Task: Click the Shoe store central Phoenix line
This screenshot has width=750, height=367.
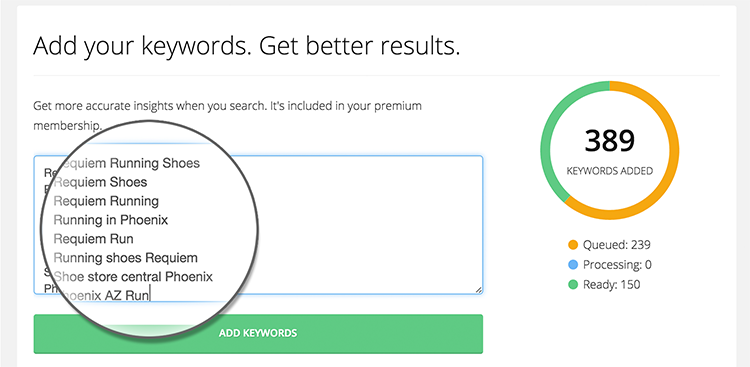Action: click(133, 277)
